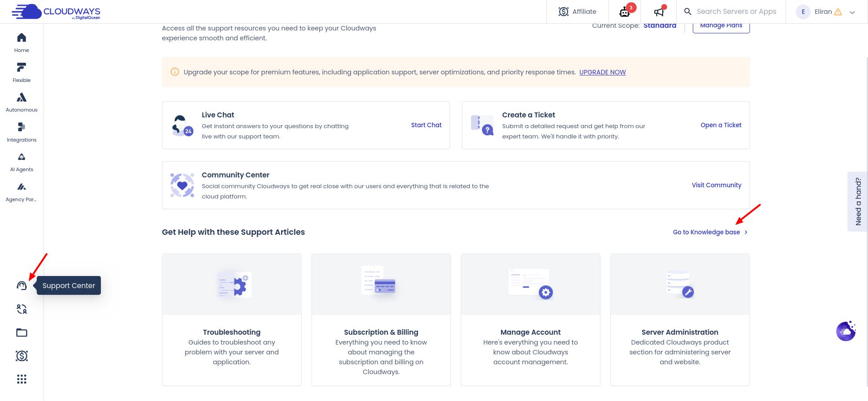Open the AI Agents icon

pos(22,157)
